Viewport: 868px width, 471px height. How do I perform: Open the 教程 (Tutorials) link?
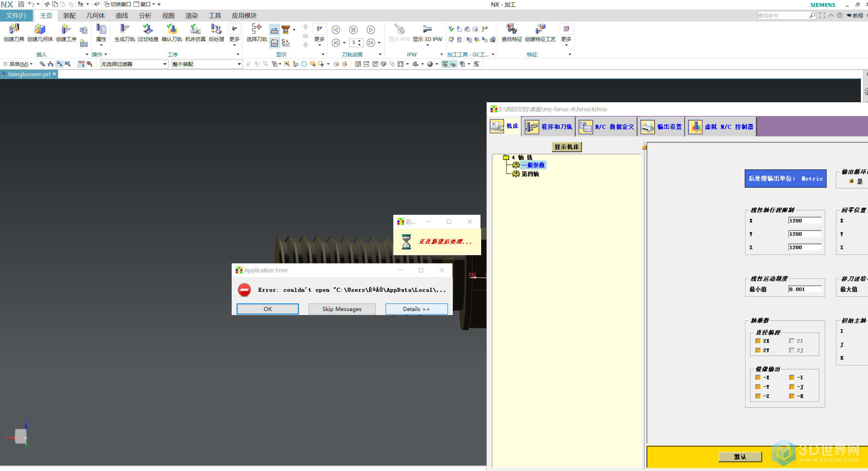click(855, 15)
